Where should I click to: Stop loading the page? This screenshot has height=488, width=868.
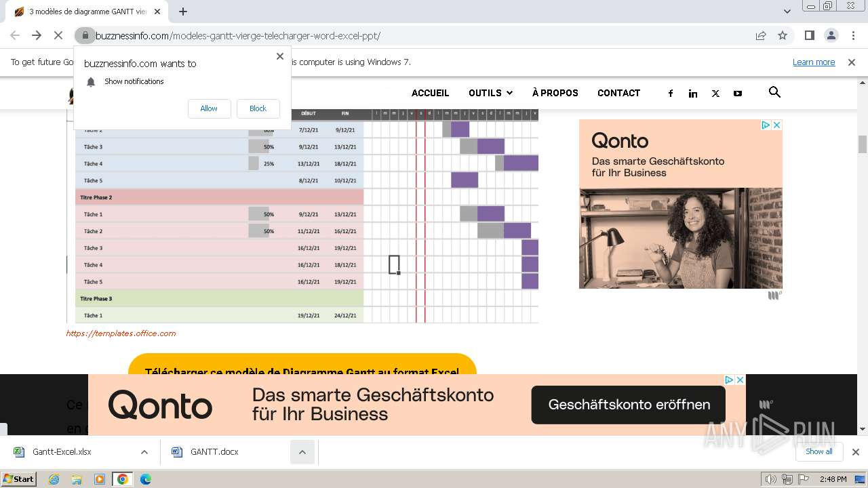[x=58, y=35]
